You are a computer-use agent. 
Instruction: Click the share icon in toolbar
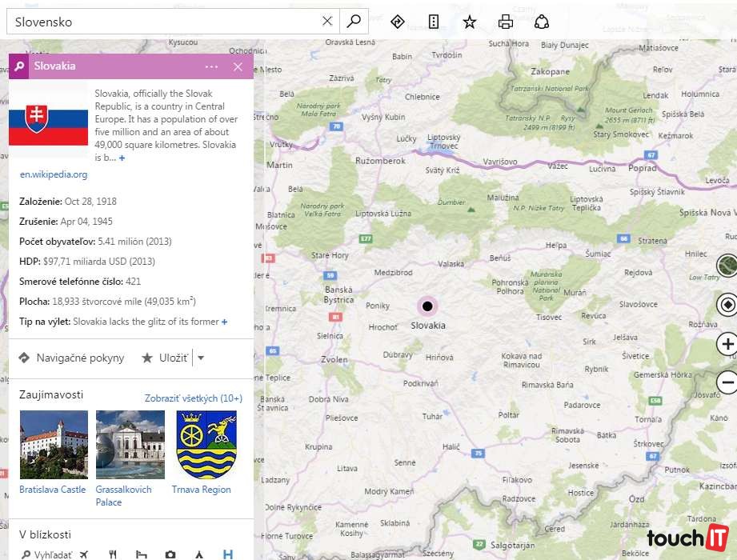[542, 22]
